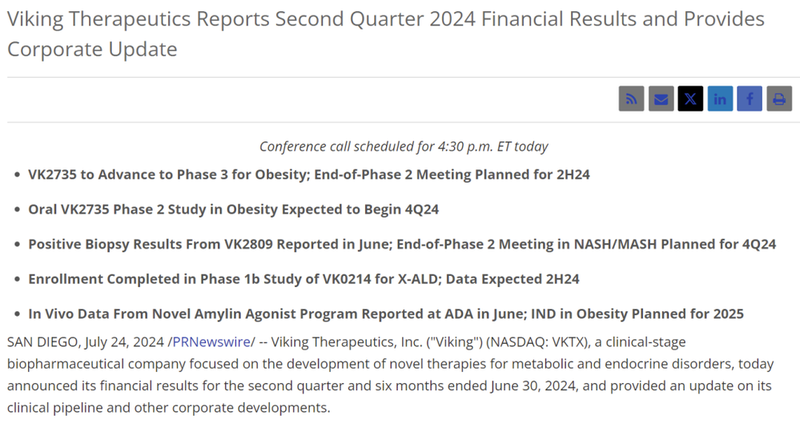The width and height of the screenshot is (800, 423).
Task: Click the Viking Therapeutics headline title
Action: pyautogui.click(x=385, y=20)
